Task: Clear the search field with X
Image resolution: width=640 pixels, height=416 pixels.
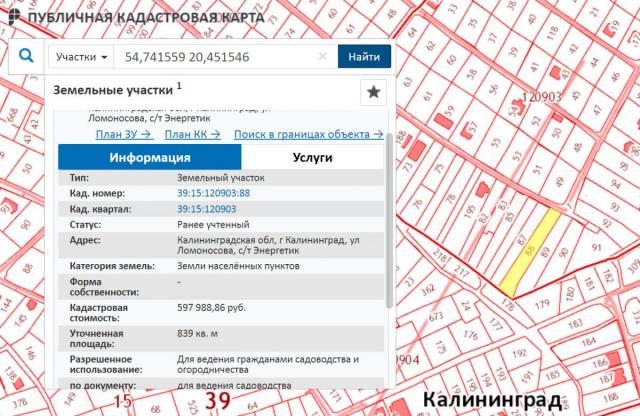Action: (323, 57)
